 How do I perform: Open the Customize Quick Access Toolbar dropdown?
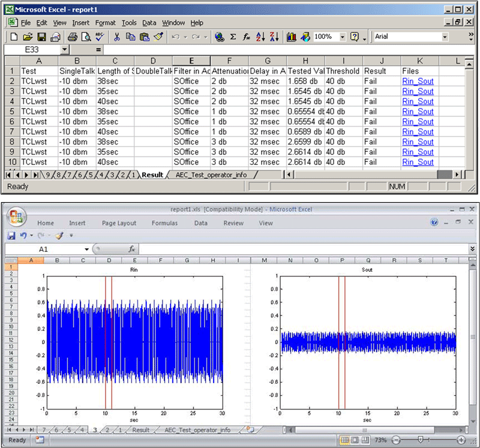coord(71,236)
